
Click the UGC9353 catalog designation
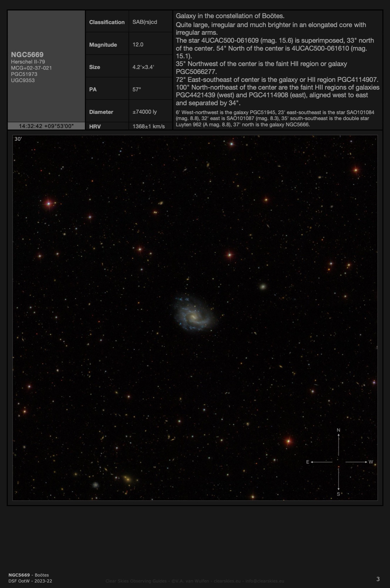click(23, 80)
